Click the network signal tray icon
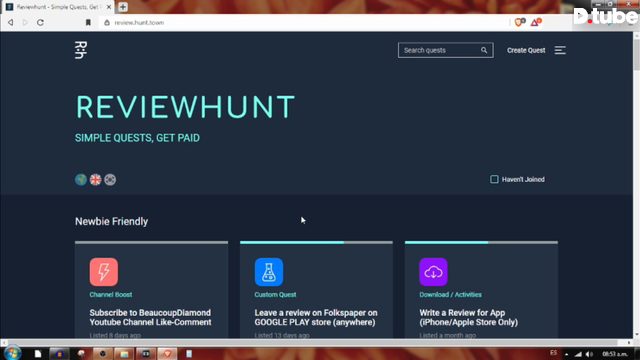The height and width of the screenshot is (360, 640). click(x=578, y=354)
